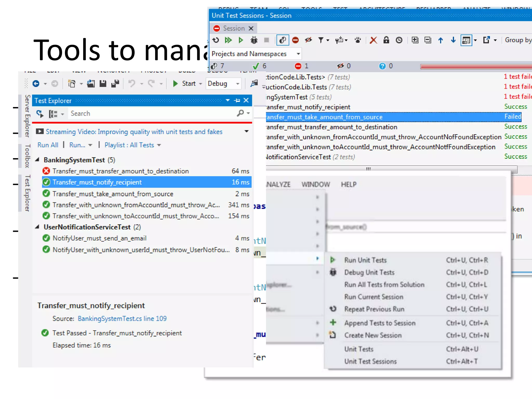Open Test Explorer window options dropdown arrow
The image size is (532, 399).
[x=228, y=100]
